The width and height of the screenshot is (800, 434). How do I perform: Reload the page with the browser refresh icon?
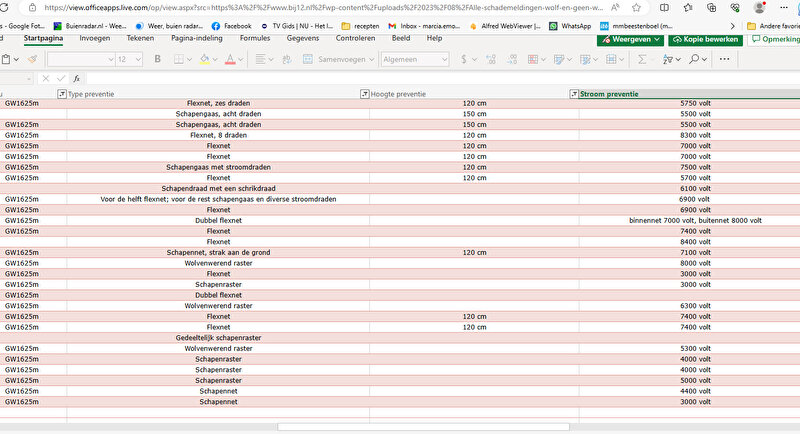[x=4, y=8]
